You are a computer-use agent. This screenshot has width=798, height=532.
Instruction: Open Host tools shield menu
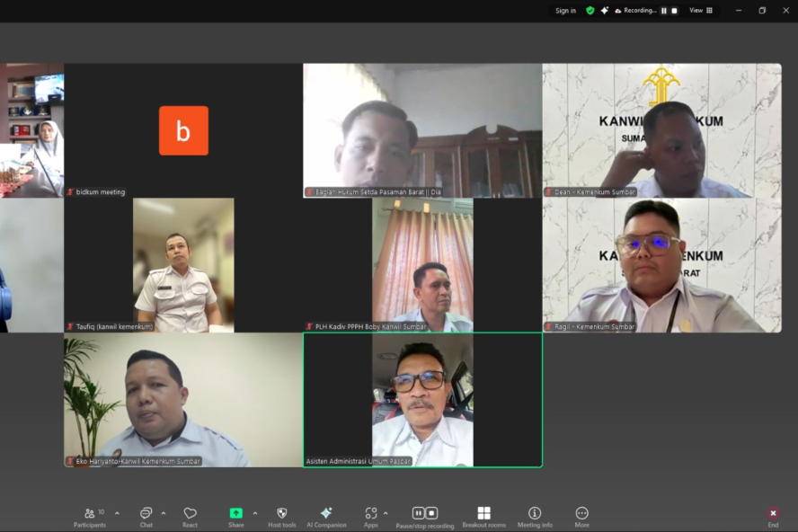pyautogui.click(x=281, y=516)
